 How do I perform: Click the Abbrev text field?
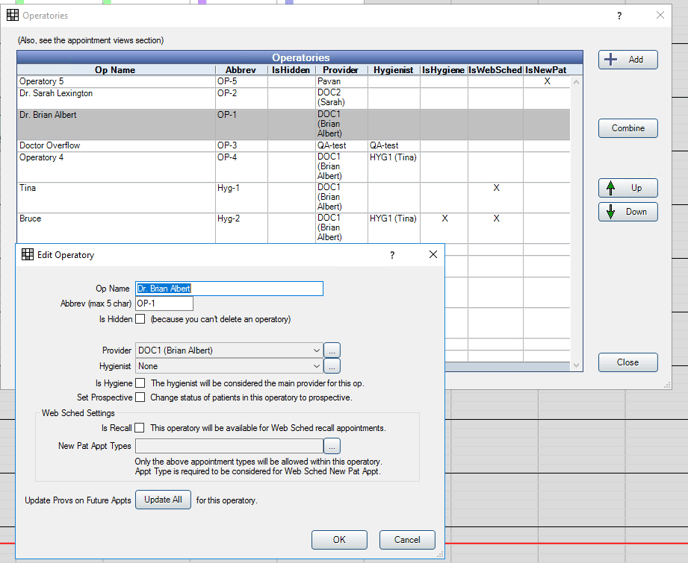[x=164, y=304]
